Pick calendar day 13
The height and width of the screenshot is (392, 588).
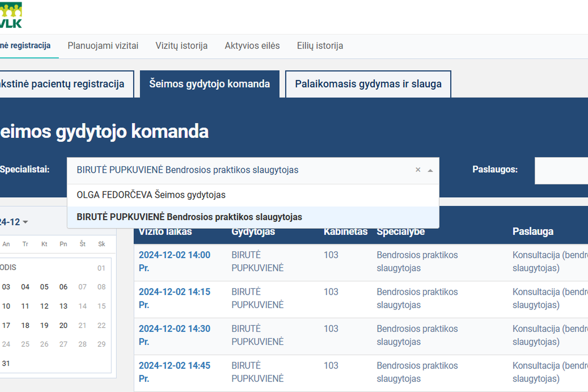(63, 306)
